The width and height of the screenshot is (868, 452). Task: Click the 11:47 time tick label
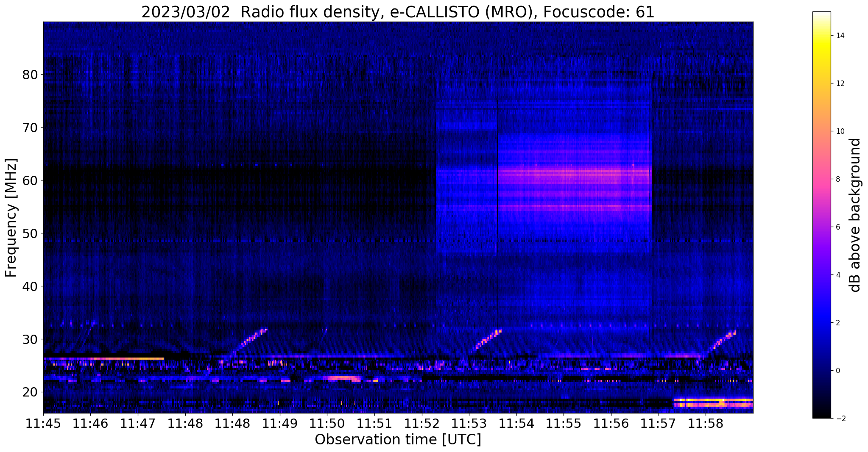[x=138, y=424]
